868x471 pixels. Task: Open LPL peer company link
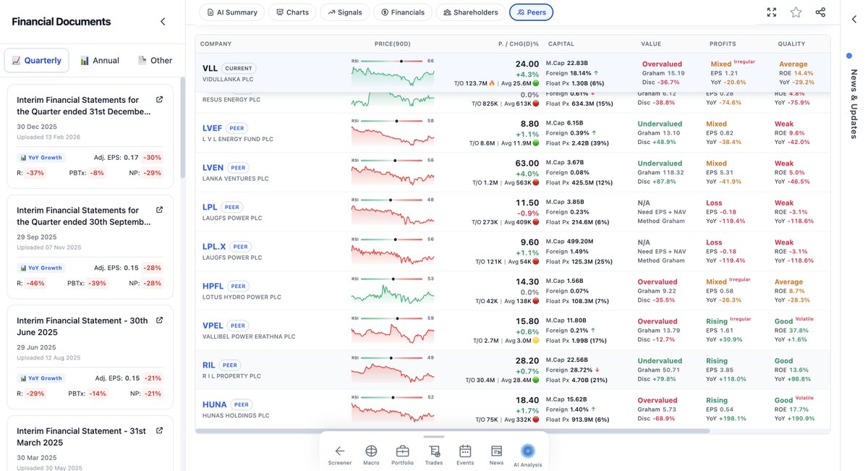point(210,207)
